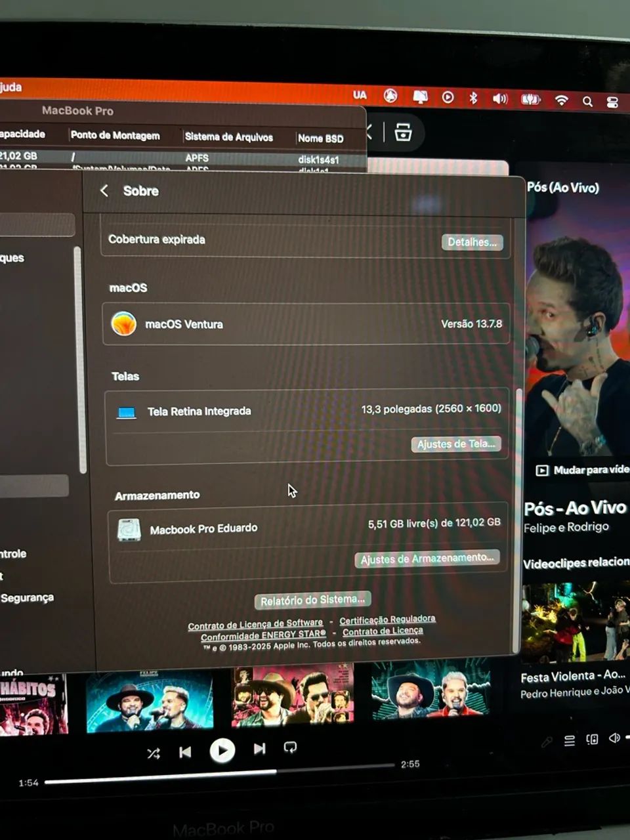The width and height of the screenshot is (630, 840).
Task: Click the Cobertura expirada label
Action: click(156, 240)
